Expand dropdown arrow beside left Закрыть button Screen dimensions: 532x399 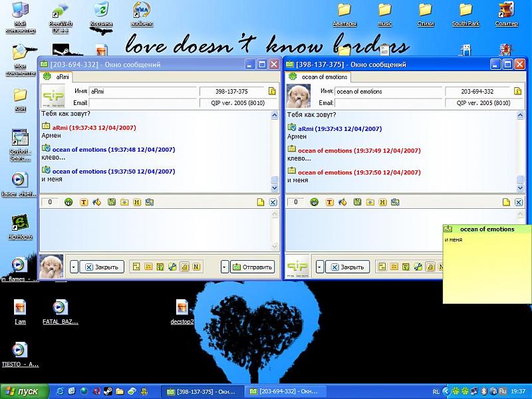[74, 267]
